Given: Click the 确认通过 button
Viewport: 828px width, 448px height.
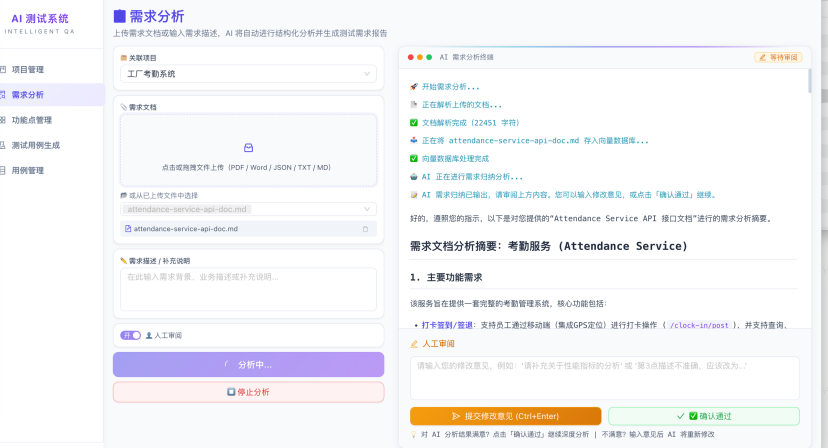Looking at the screenshot, I should tap(704, 416).
